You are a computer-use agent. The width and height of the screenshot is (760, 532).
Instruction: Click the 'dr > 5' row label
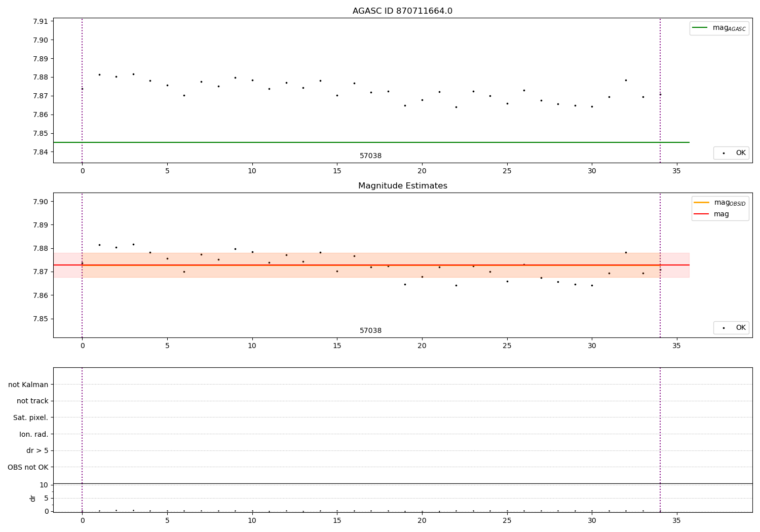[37, 450]
